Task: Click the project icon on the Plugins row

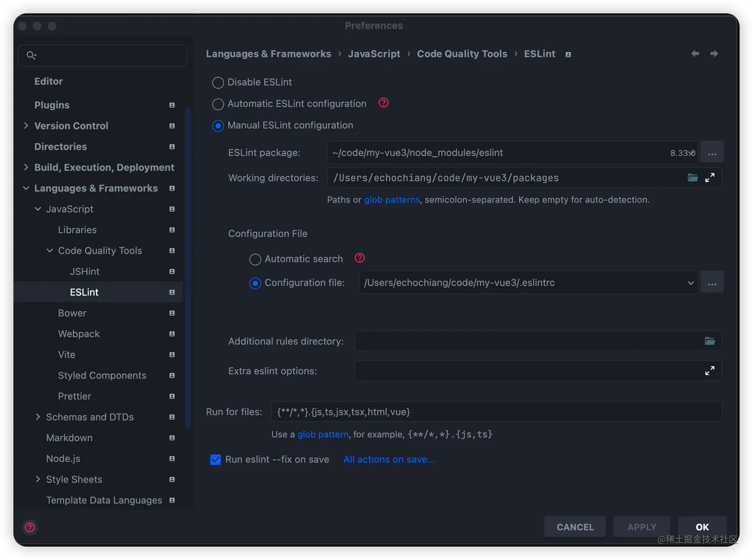Action: [x=172, y=105]
